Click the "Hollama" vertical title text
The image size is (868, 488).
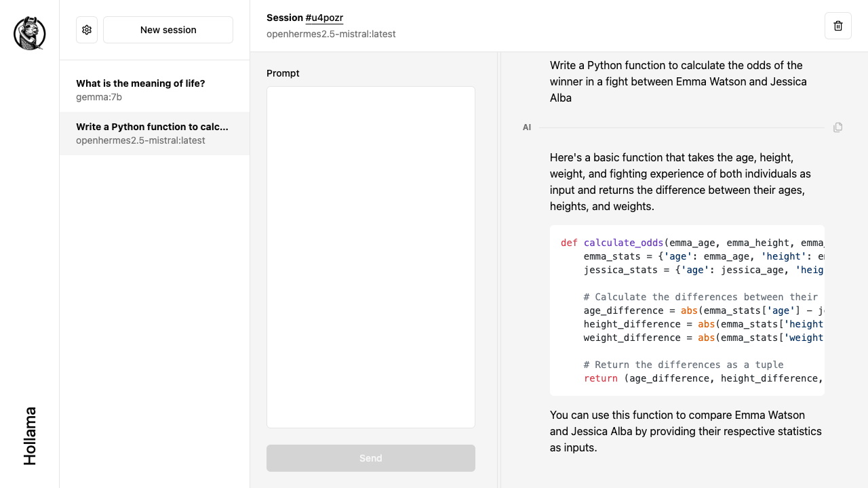(30, 436)
